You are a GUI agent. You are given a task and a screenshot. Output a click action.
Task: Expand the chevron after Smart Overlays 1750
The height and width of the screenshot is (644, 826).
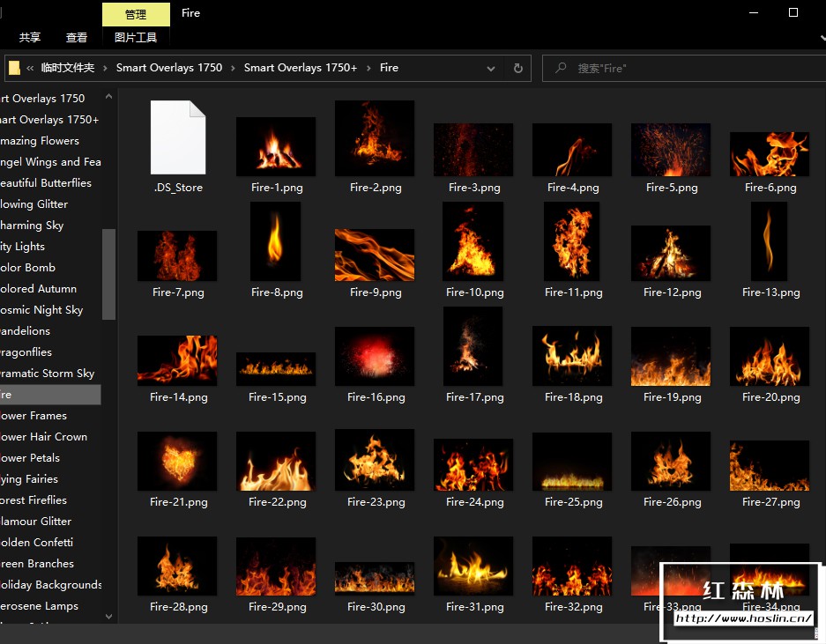coord(234,68)
